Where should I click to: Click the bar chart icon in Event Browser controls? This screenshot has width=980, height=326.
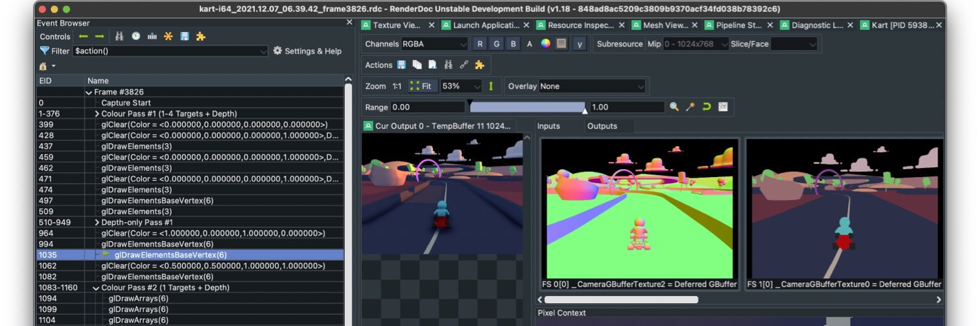(x=152, y=37)
